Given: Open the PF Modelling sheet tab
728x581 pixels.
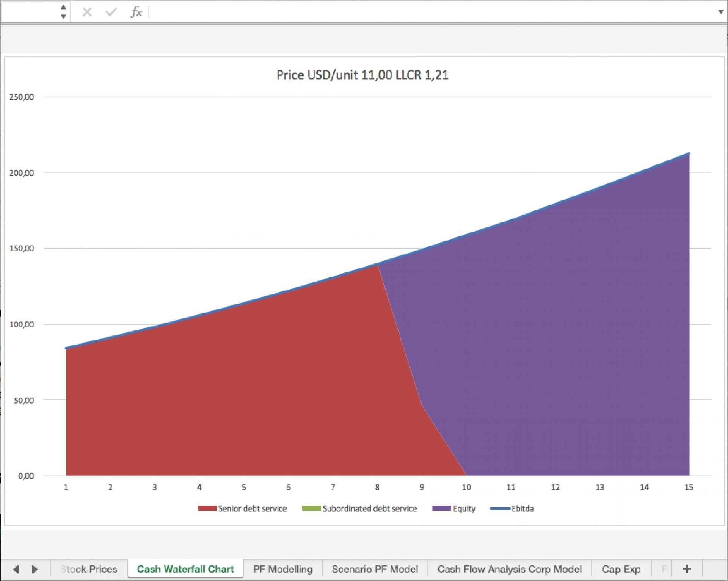Looking at the screenshot, I should tap(283, 569).
